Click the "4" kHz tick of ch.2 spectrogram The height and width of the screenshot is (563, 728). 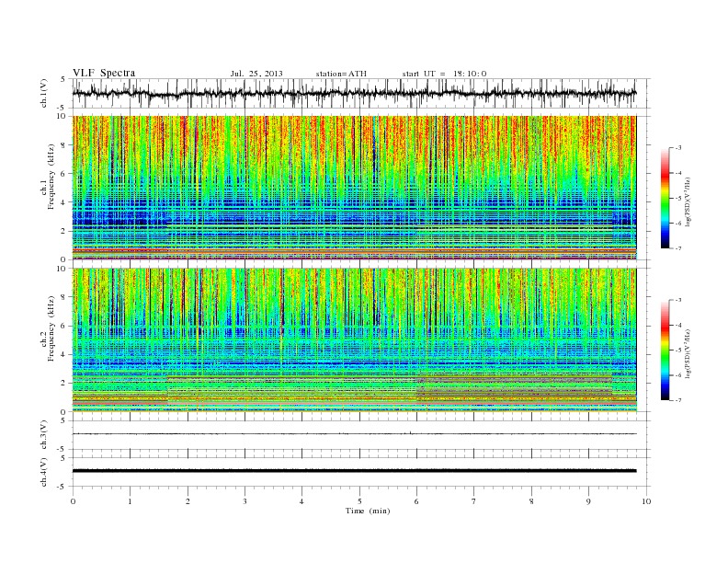[x=64, y=355]
